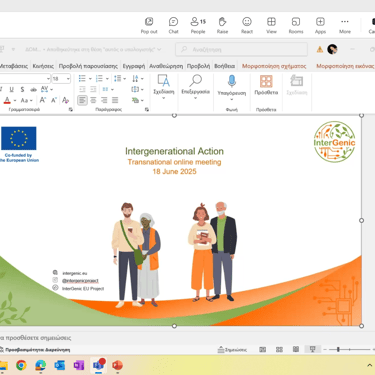The image size is (375, 375).
Task: Expand numbered list options arrow
Action: (x=107, y=79)
